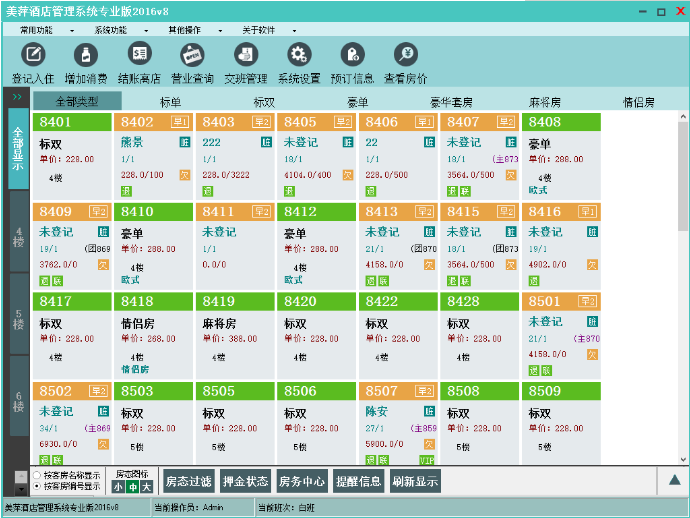Switch room icon size to 大
The height and width of the screenshot is (518, 690).
click(146, 487)
